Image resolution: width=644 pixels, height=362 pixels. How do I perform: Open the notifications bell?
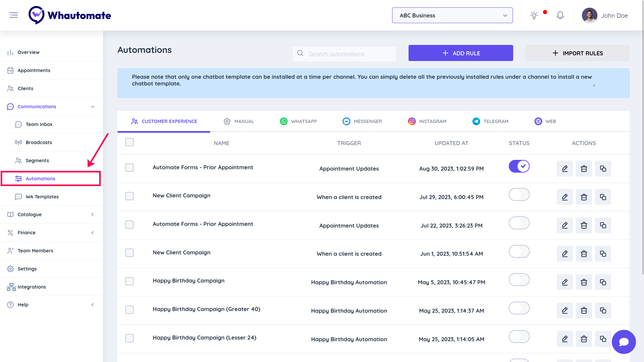tap(560, 15)
